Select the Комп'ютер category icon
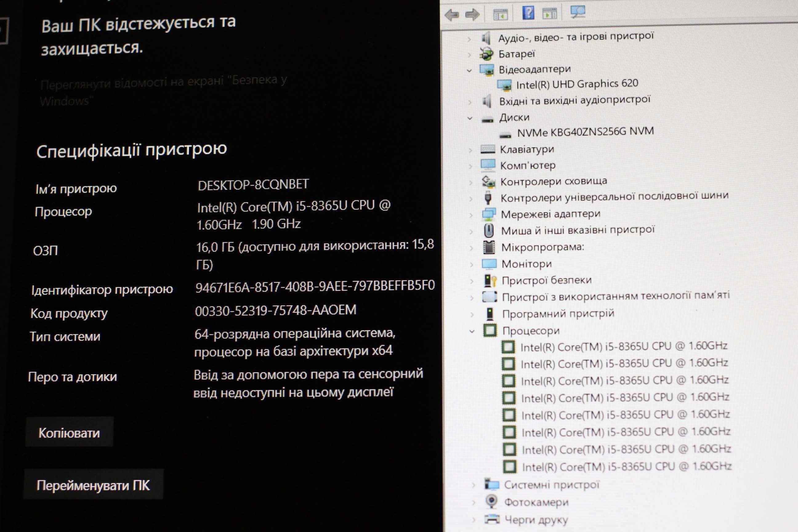Viewport: 798px width, 532px height. coord(488,165)
